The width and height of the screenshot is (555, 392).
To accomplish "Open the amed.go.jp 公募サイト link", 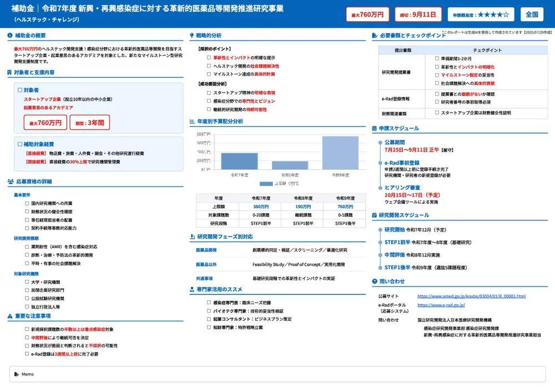I will (471, 296).
